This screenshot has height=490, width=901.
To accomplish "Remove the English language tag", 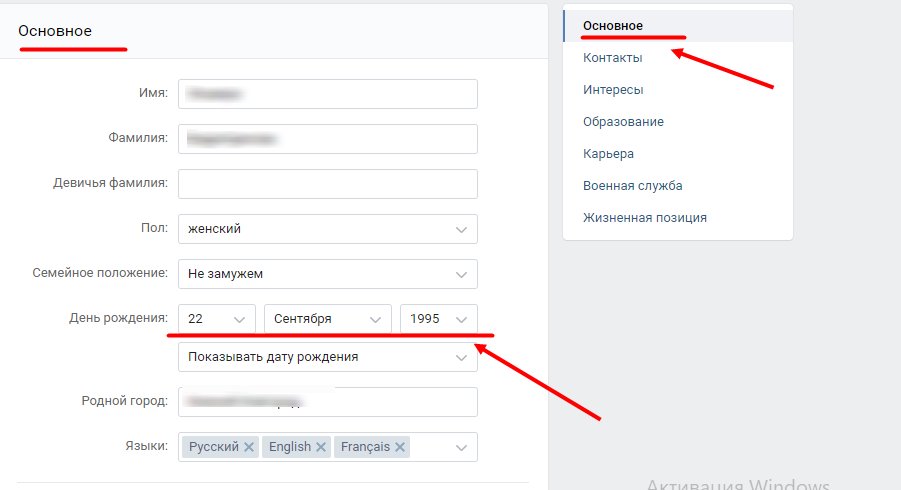I will (321, 447).
